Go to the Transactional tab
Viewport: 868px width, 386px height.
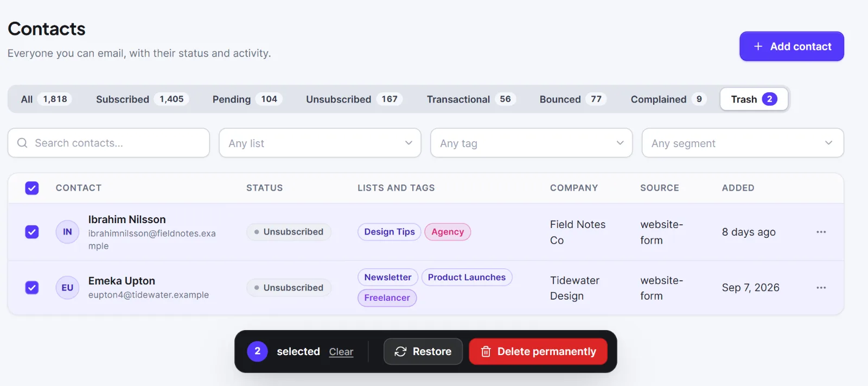[470, 99]
